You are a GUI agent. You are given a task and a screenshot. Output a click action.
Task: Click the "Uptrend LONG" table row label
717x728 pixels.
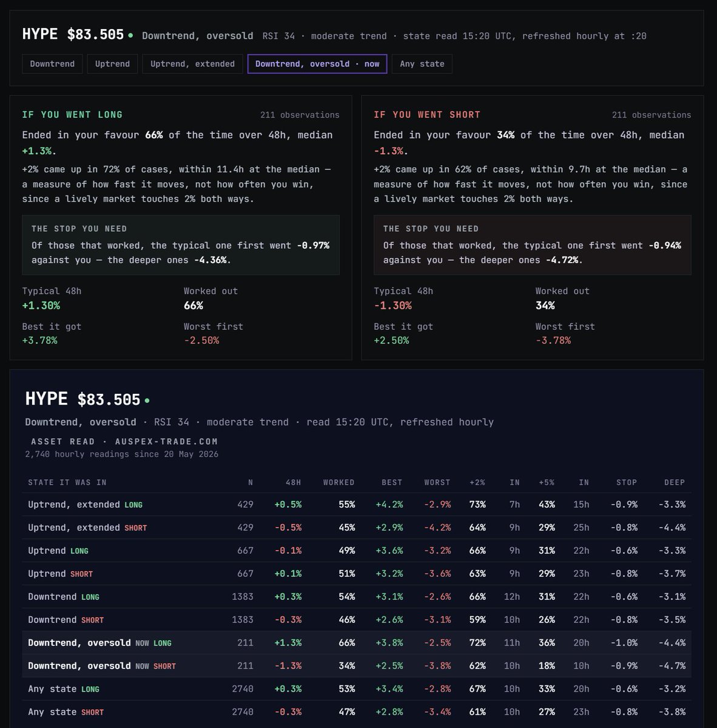[x=58, y=551]
